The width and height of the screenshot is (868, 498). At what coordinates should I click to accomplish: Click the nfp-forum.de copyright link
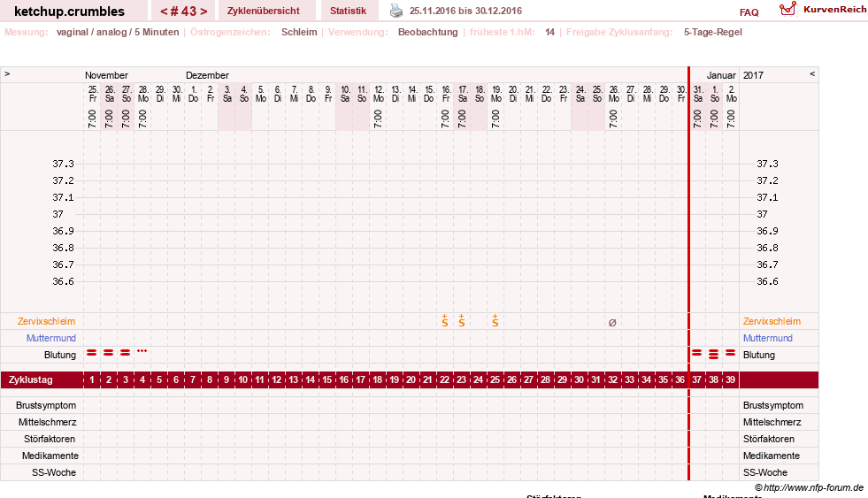coord(810,487)
